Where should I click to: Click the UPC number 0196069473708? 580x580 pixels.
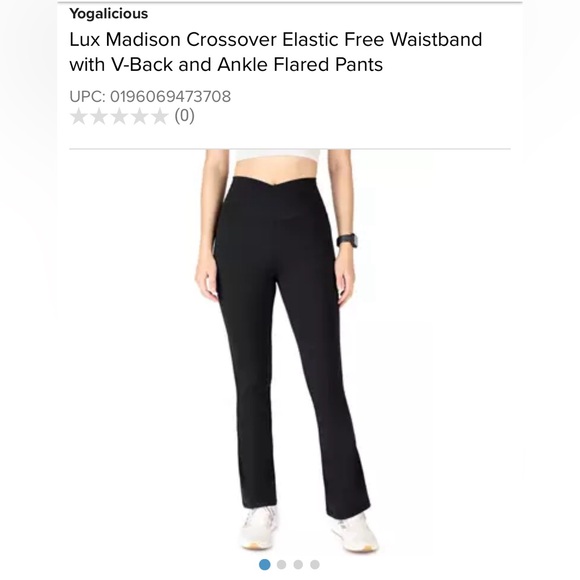click(x=171, y=97)
